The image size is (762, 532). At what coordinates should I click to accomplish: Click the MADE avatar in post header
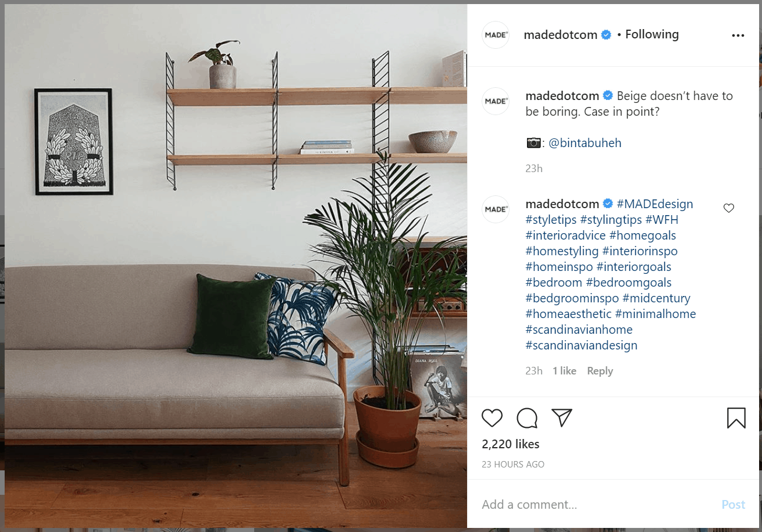point(496,35)
